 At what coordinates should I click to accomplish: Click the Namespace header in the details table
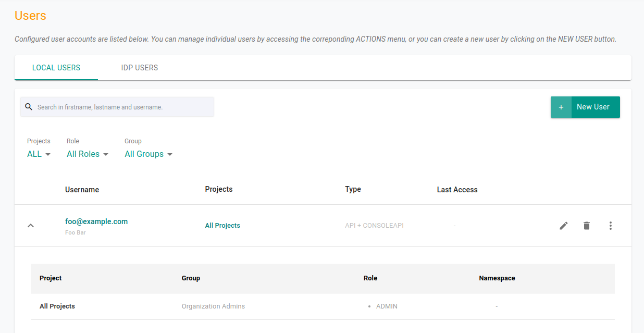[x=497, y=278]
